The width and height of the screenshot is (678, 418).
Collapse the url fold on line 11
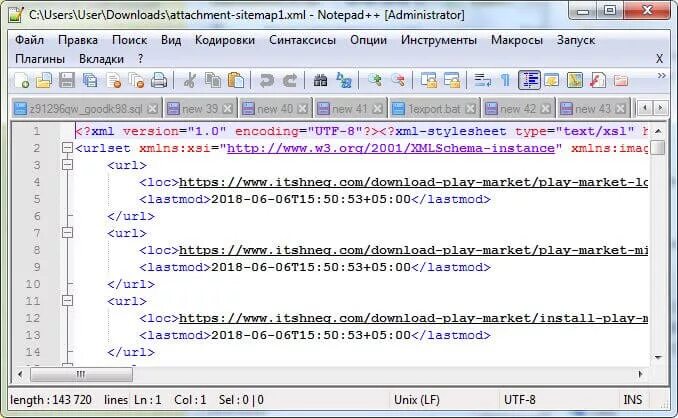[67, 300]
